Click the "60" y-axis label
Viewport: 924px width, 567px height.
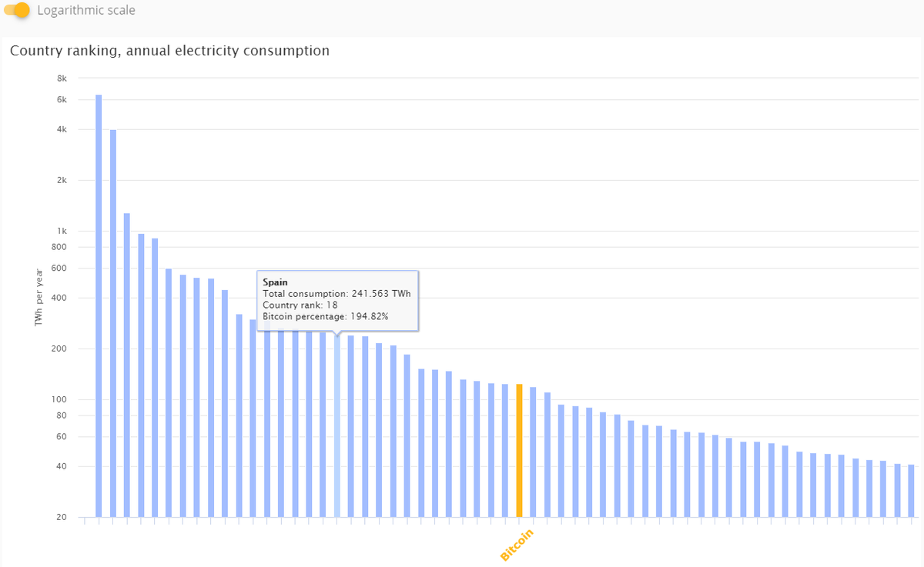63,437
